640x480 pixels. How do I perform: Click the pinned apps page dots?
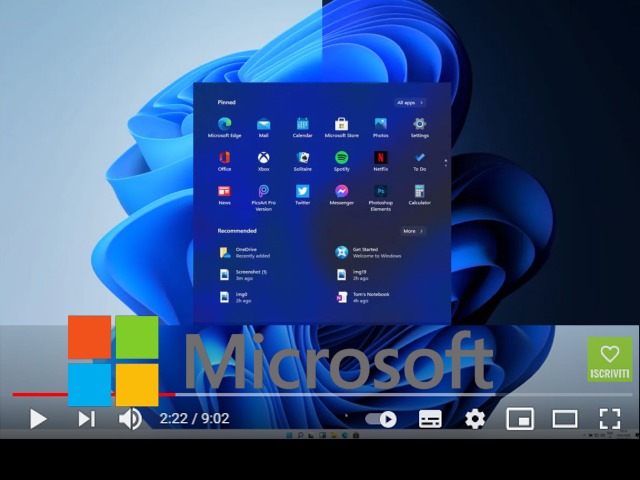pyautogui.click(x=446, y=163)
